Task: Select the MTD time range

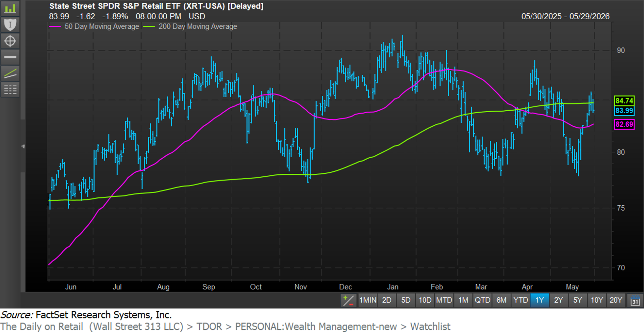Action: point(444,300)
